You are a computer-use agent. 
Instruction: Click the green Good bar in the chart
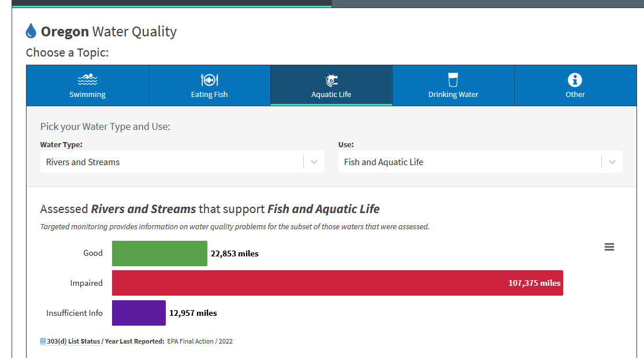[159, 253]
